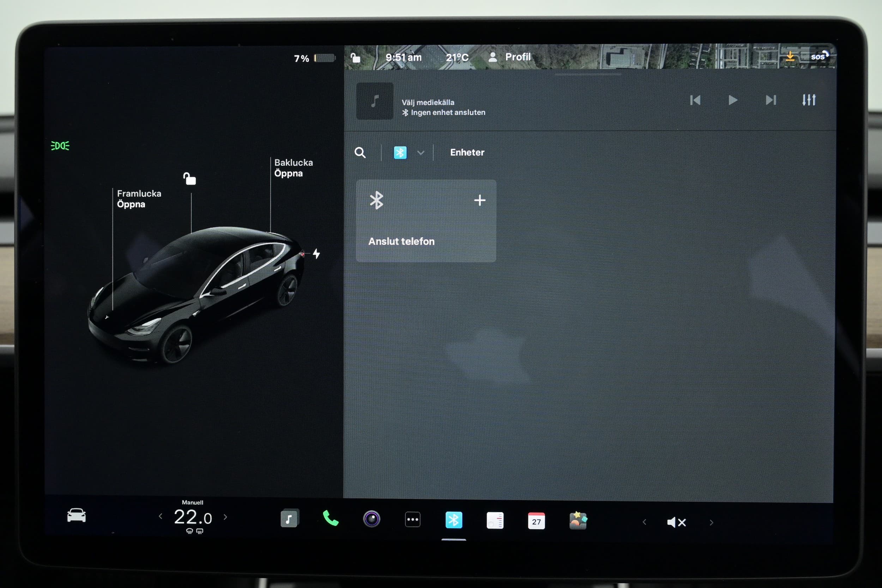Open the front trunk via Framlucka Öppna
This screenshot has height=588, width=882.
pos(139,199)
